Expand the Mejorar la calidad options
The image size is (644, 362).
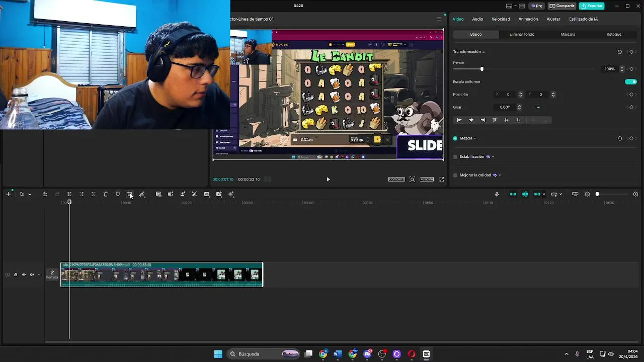click(500, 175)
